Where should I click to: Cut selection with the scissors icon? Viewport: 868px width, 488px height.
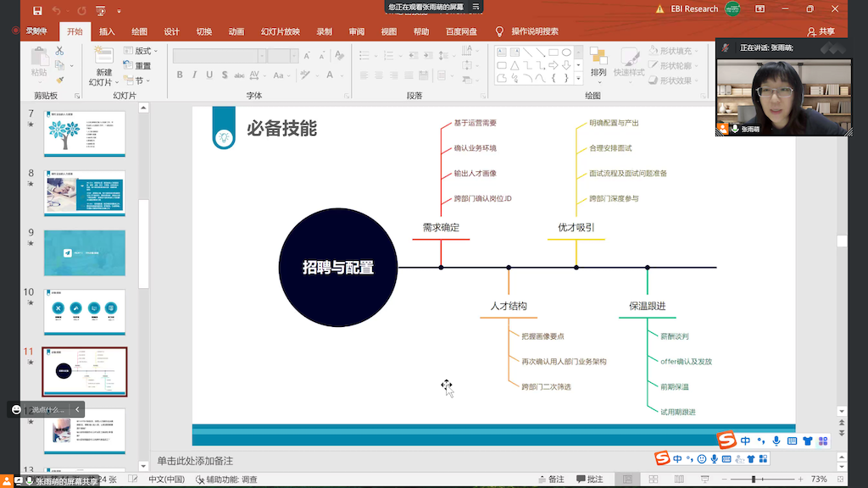pyautogui.click(x=59, y=51)
